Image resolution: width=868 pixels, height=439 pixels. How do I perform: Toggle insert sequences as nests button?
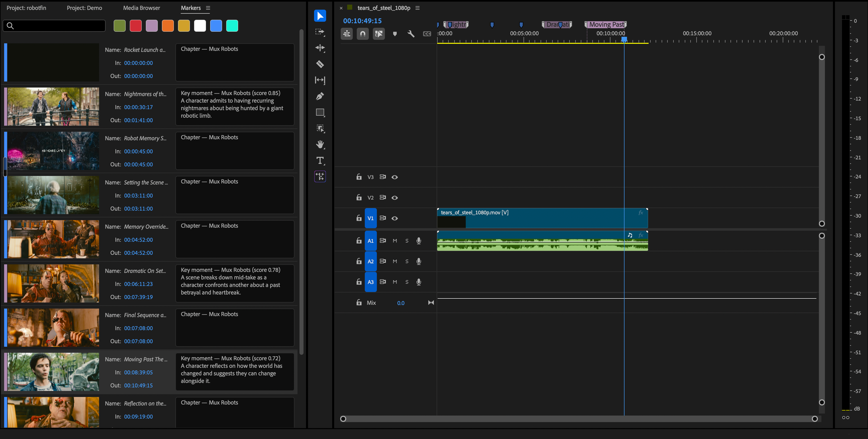click(346, 34)
